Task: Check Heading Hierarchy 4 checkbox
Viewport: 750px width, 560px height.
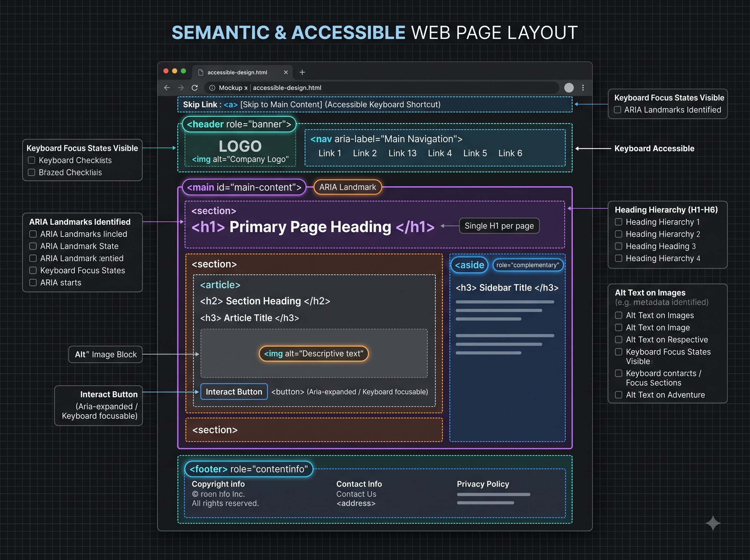Action: tap(618, 258)
